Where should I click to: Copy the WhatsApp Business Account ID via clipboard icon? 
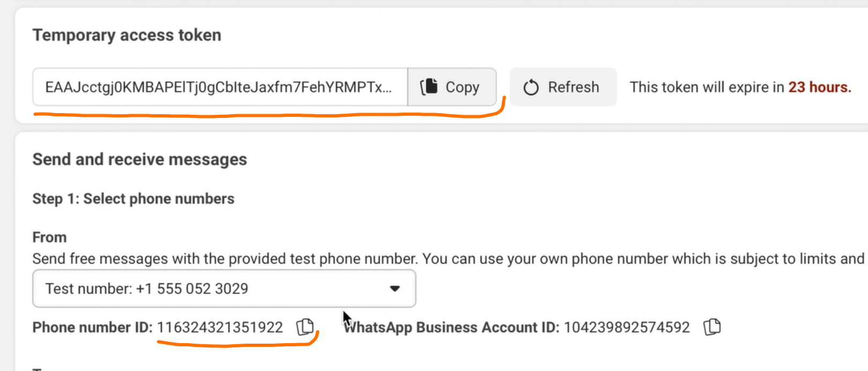(x=712, y=326)
